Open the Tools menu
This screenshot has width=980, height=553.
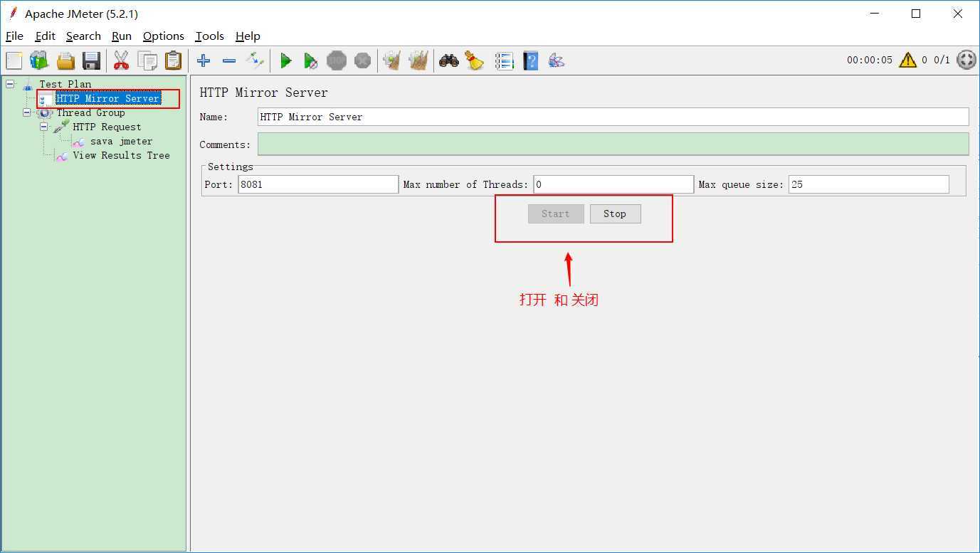[x=209, y=36]
